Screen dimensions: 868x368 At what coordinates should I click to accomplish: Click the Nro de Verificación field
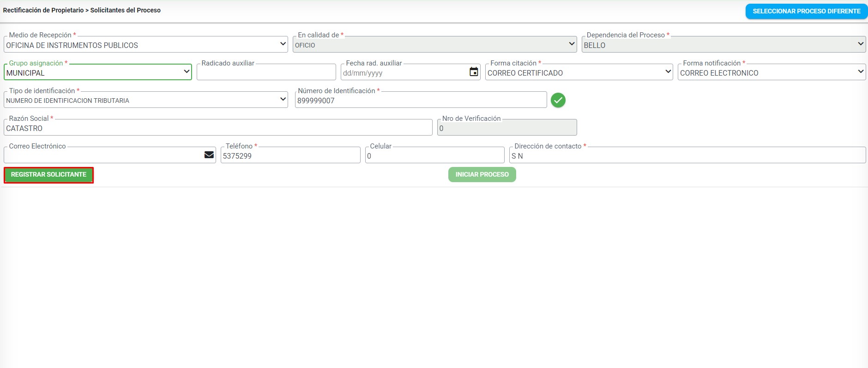click(x=506, y=128)
